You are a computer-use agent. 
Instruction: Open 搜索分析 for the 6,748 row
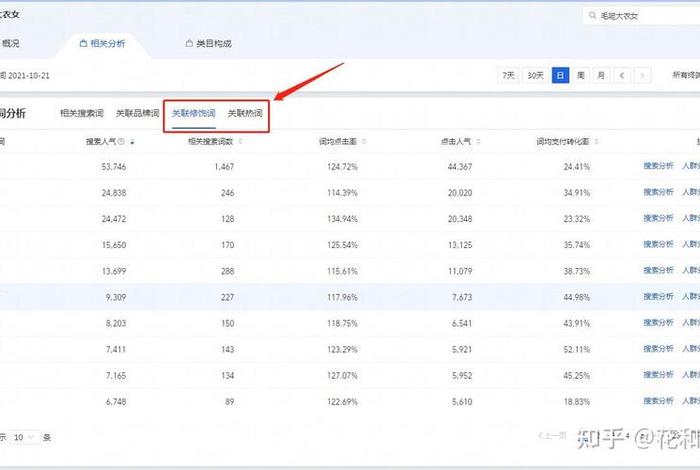click(x=658, y=401)
